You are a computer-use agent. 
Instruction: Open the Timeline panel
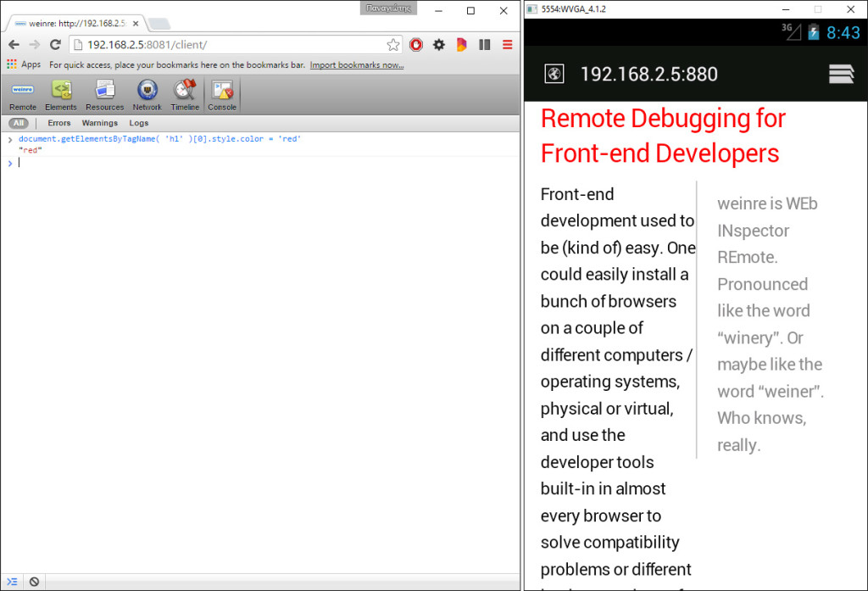click(x=185, y=95)
